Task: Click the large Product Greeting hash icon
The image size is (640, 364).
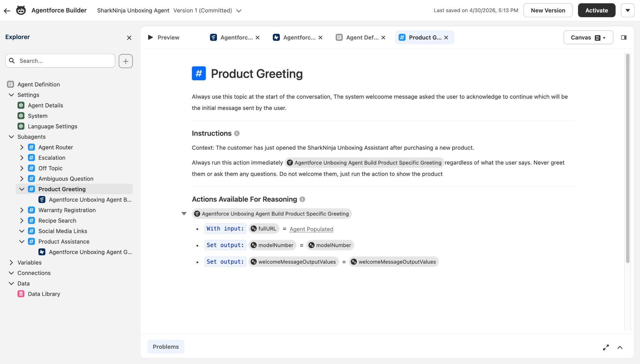Action: (x=199, y=73)
